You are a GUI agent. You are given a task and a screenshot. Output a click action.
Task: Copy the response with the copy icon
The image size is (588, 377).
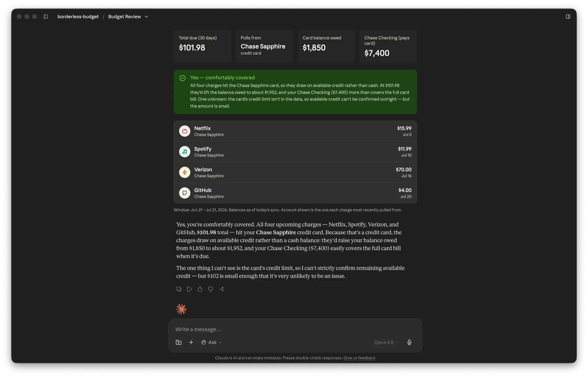[x=179, y=289]
